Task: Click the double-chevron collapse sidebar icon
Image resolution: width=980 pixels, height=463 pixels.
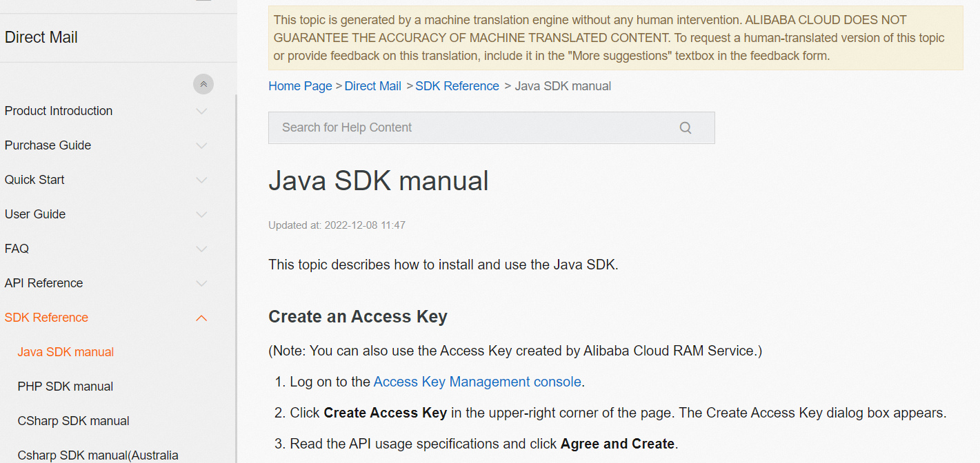Action: coord(203,84)
